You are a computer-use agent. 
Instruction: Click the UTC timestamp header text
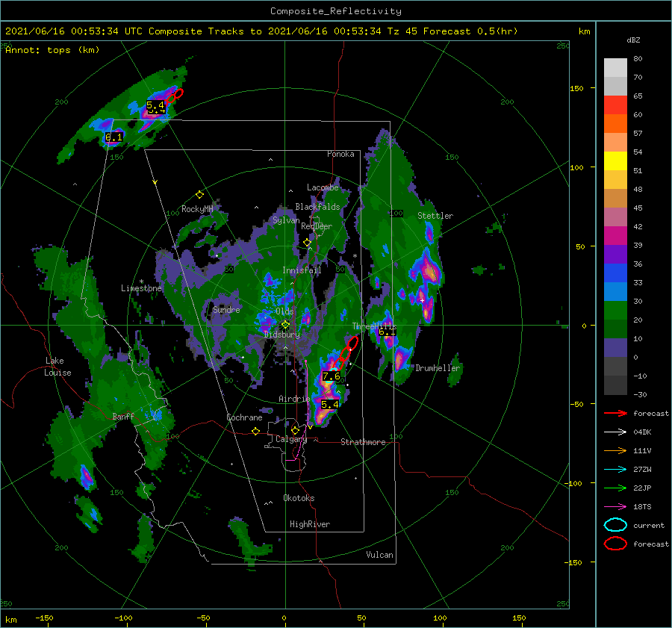[261, 31]
